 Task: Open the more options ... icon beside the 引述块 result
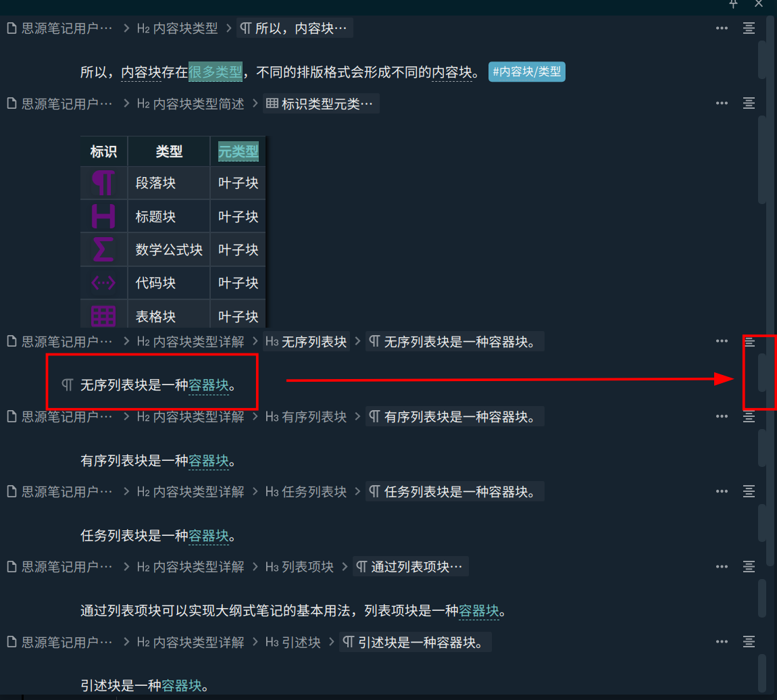tap(722, 642)
